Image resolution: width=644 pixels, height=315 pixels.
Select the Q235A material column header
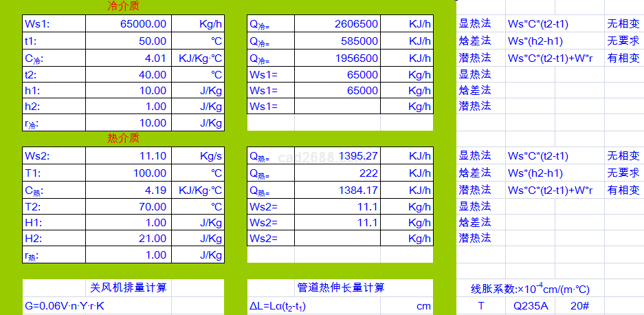531,306
